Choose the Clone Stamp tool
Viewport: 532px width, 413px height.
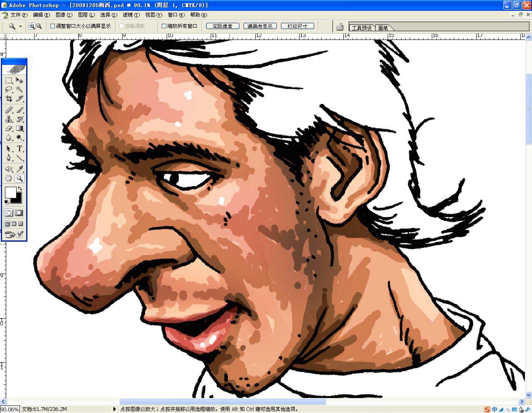coord(9,119)
